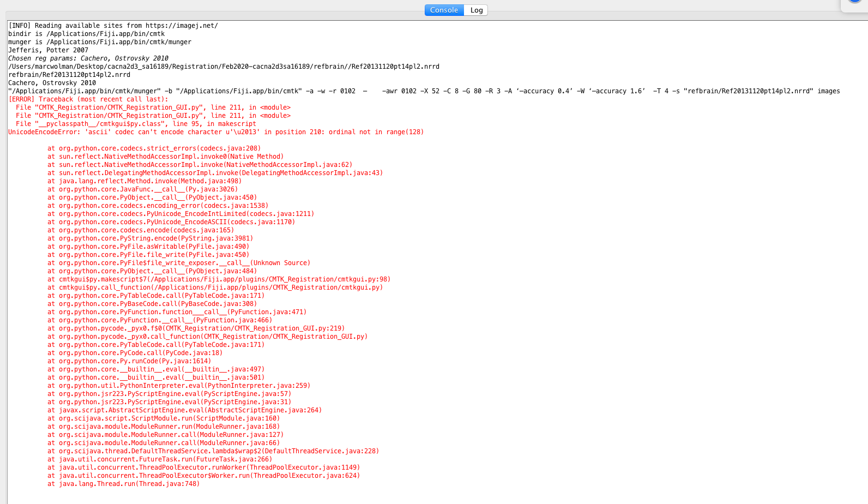The height and width of the screenshot is (504, 868).
Task: Click the 'munger is' path line
Action: coord(99,42)
